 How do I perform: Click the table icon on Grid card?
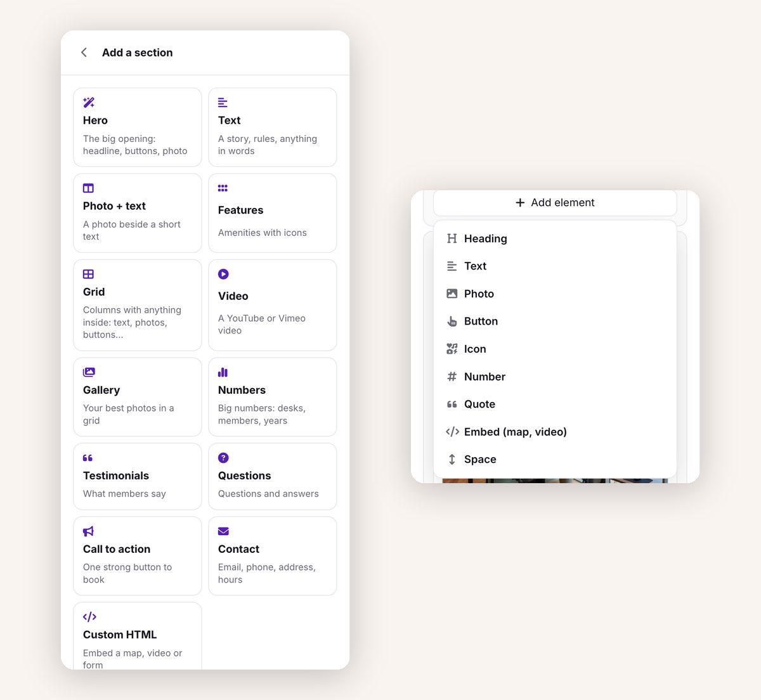pyautogui.click(x=88, y=274)
